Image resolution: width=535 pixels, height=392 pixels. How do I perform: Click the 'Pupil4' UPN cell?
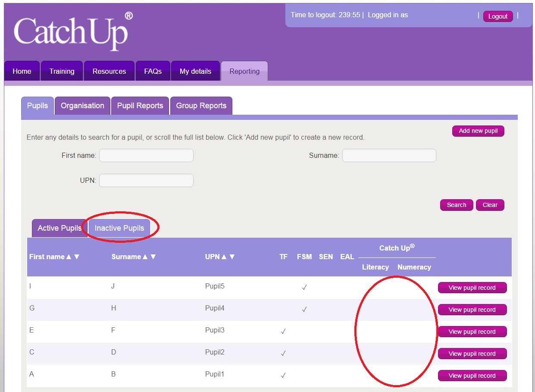click(x=215, y=308)
